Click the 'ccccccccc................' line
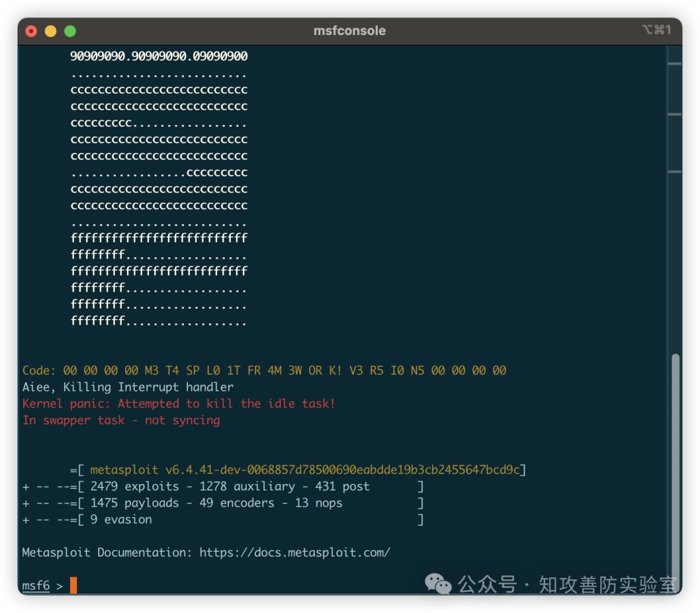Screen dimensions: 700x613 click(159, 122)
